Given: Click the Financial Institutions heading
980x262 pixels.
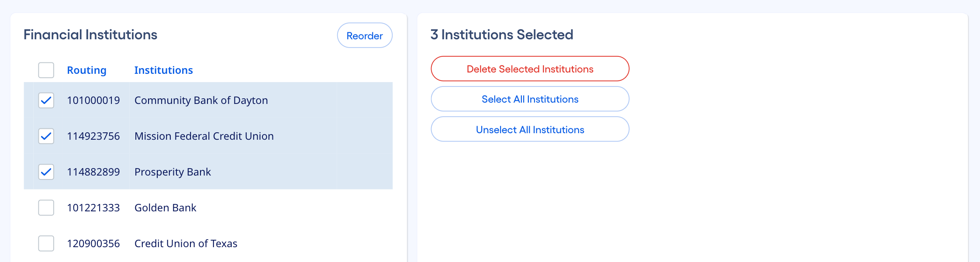Looking at the screenshot, I should pyautogui.click(x=91, y=34).
